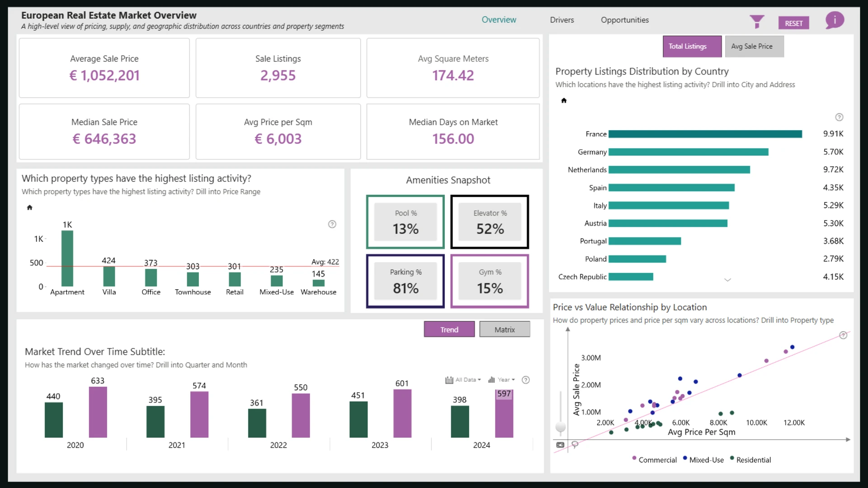Open the info speech-bubble icon
This screenshot has height=488, width=868.
click(834, 20)
